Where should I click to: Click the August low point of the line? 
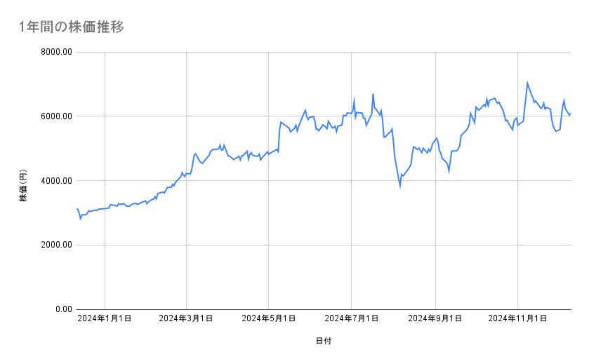(400, 187)
